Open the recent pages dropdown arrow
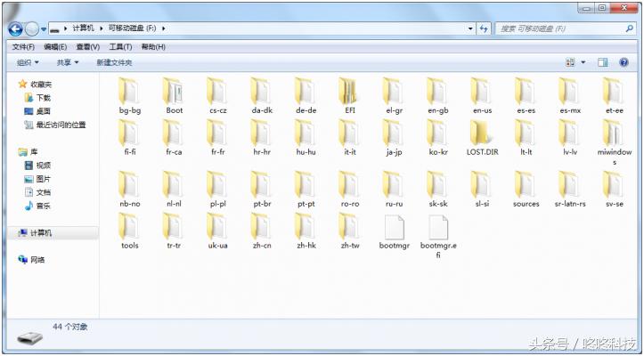Viewport: 644px width, 356px height. click(x=44, y=29)
